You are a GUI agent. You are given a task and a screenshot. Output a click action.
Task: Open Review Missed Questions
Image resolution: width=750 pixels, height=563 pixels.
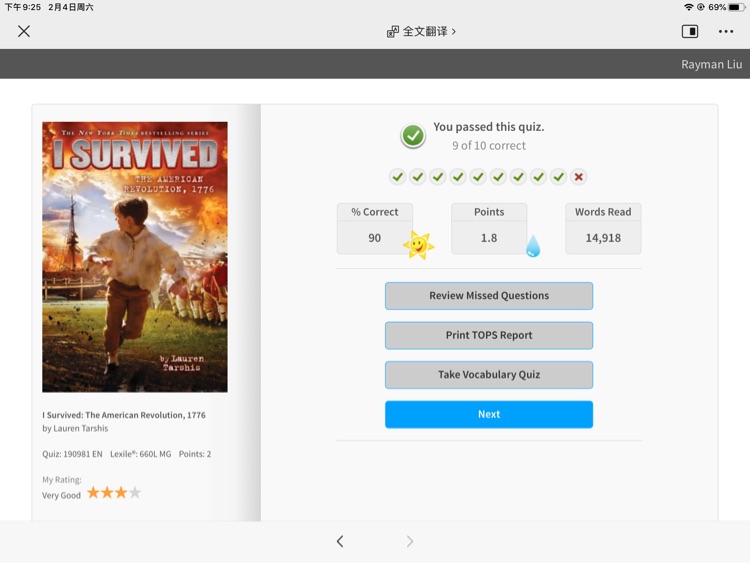coord(489,296)
